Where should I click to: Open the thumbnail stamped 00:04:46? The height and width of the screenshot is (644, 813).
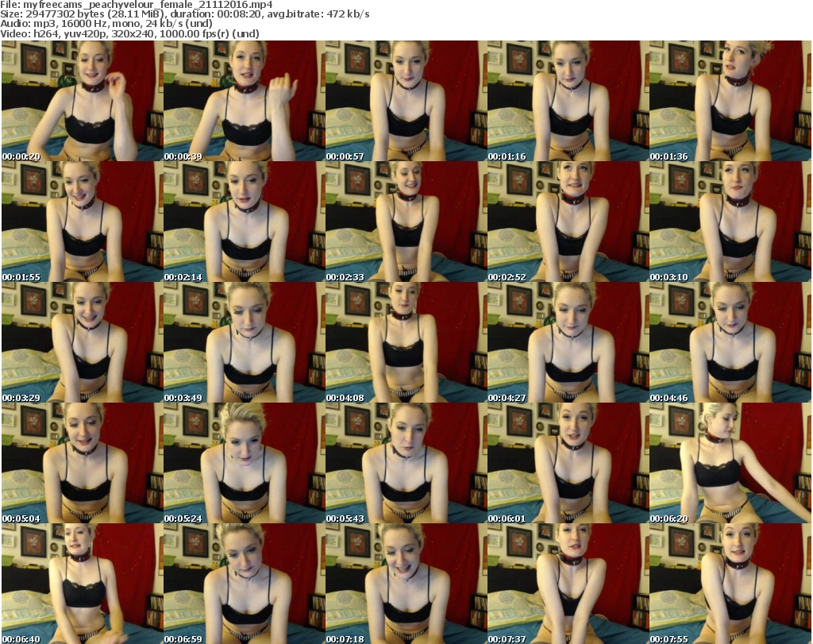click(x=730, y=343)
